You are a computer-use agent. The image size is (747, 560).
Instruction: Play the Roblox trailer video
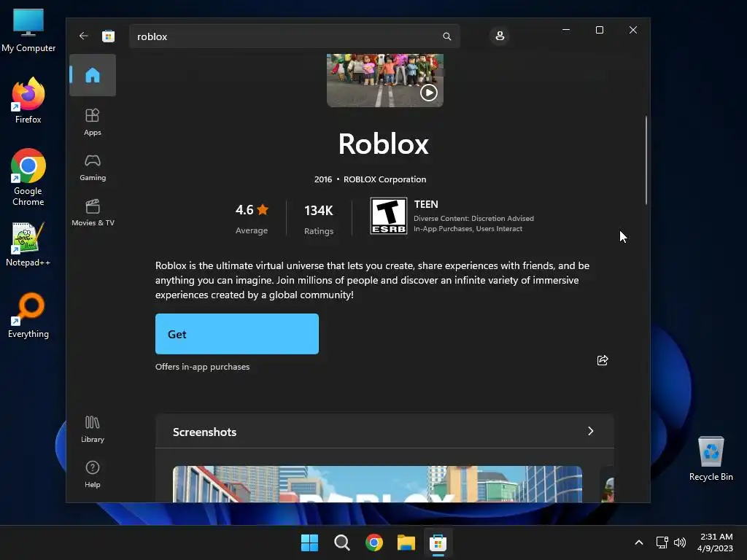429,93
